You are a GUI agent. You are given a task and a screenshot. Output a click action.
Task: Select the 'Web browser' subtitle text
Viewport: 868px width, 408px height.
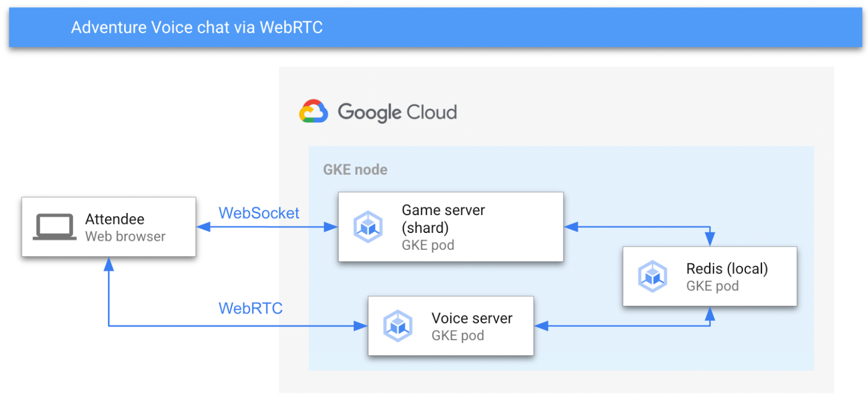(126, 236)
